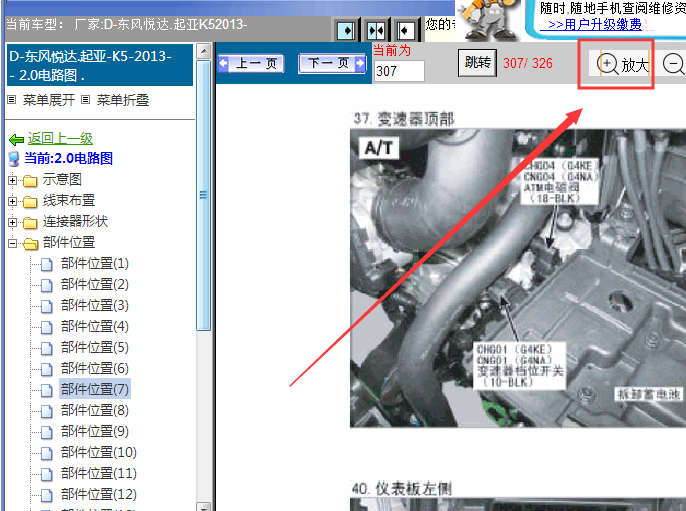Click the 线束布置 folder icon
Screen dimensions: 686x511
coord(30,201)
